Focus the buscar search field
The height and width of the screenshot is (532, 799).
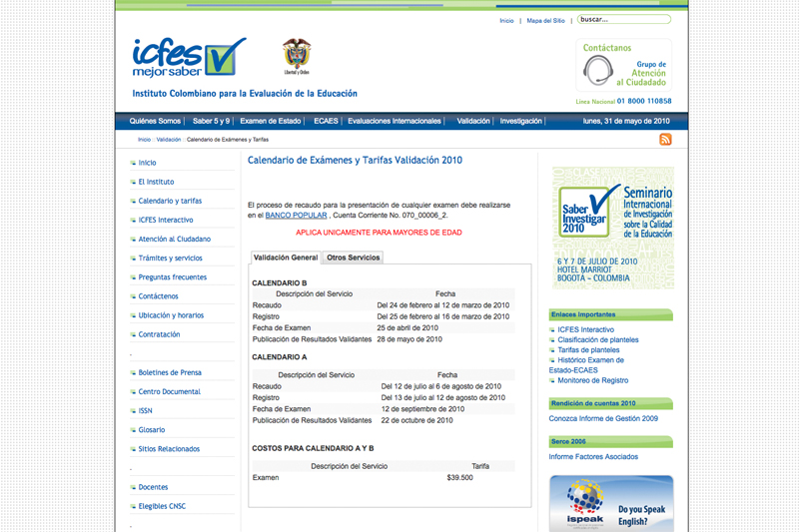[x=623, y=19]
